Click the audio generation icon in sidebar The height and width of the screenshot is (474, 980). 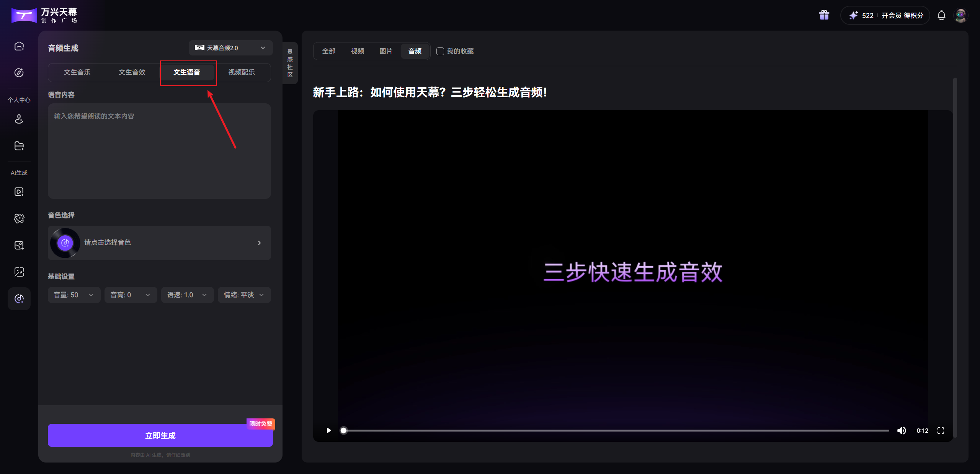[19, 299]
